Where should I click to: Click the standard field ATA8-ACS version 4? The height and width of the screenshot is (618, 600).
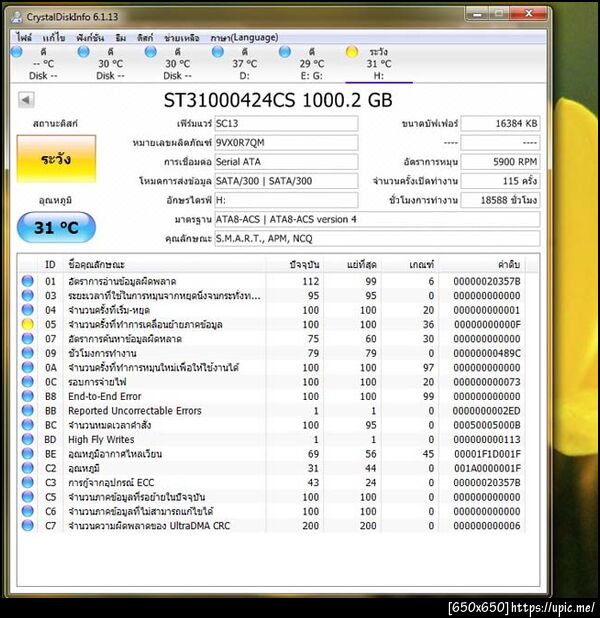[x=377, y=219]
